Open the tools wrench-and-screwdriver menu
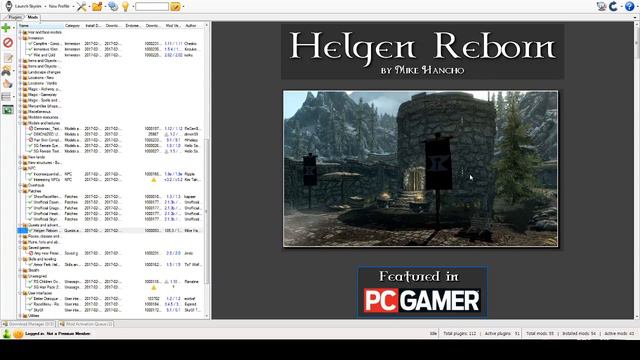Image resolution: width=640 pixels, height=360 pixels. [x=82, y=6]
